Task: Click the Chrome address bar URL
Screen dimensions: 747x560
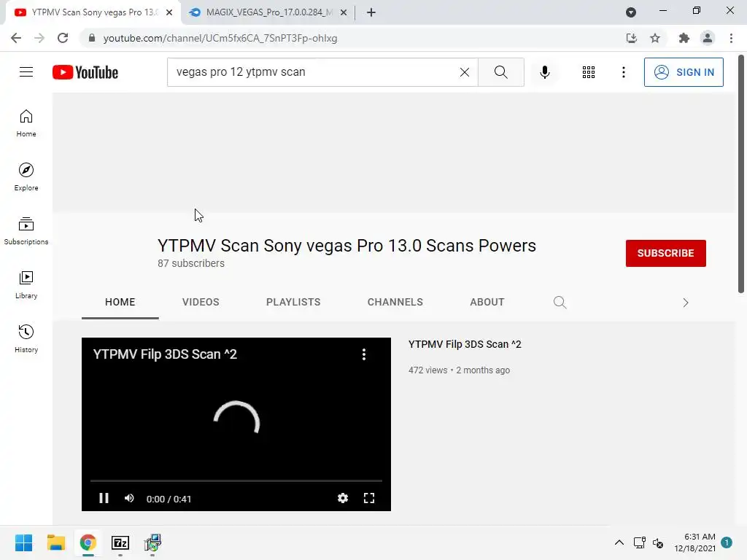Action: tap(220, 38)
